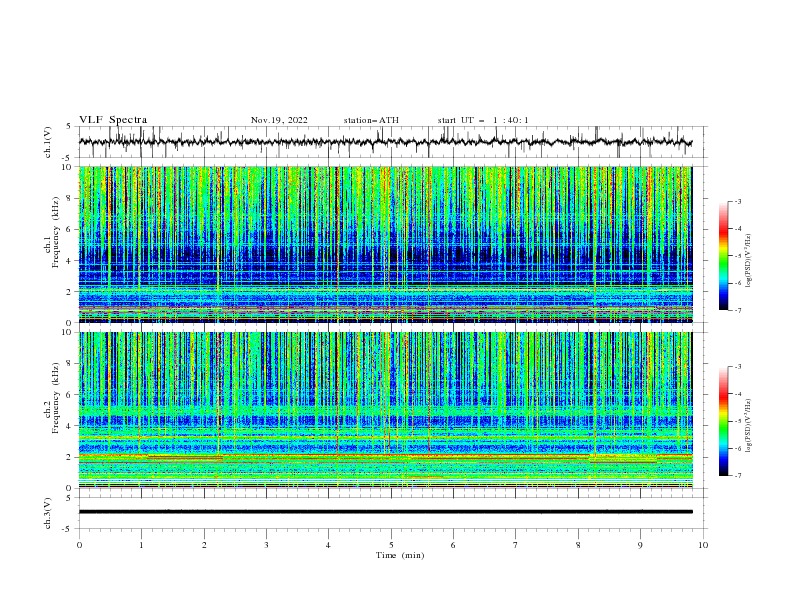
Task: Click the 'ch.3(V)' waveform axis label
Action: 48,513
